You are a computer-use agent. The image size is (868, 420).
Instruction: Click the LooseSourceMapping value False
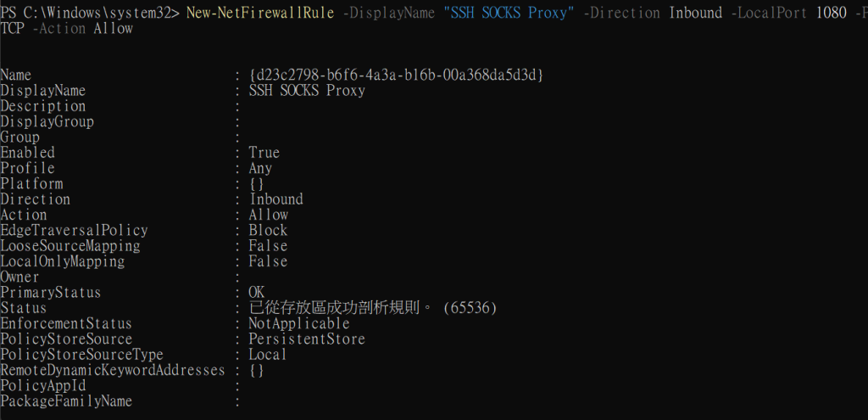click(x=268, y=245)
